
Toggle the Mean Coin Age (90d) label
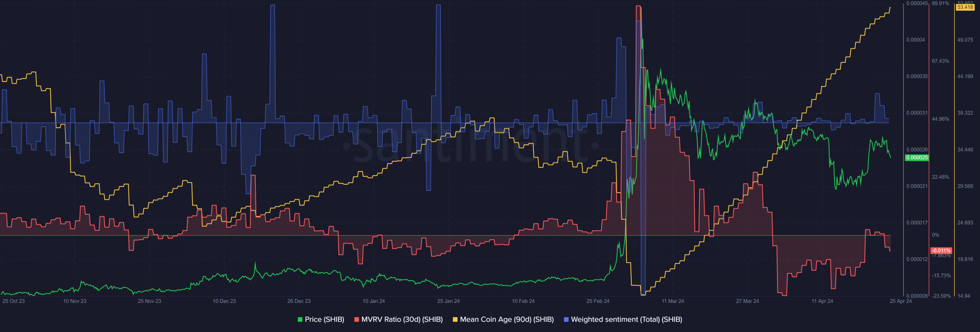[x=507, y=319]
